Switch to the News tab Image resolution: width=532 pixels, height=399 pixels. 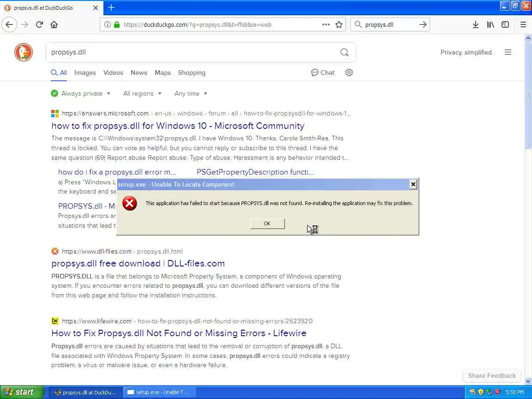[139, 73]
